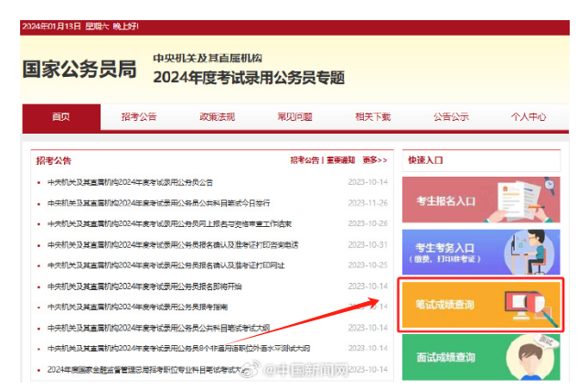Click the 2024年度考试录用公务员专题 heading

pyautogui.click(x=249, y=78)
